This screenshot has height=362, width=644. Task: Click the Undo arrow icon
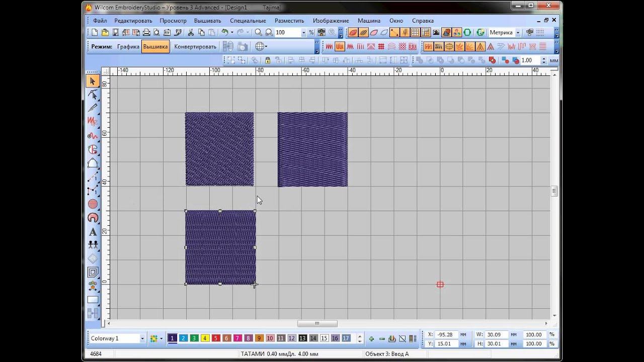pos(225,33)
